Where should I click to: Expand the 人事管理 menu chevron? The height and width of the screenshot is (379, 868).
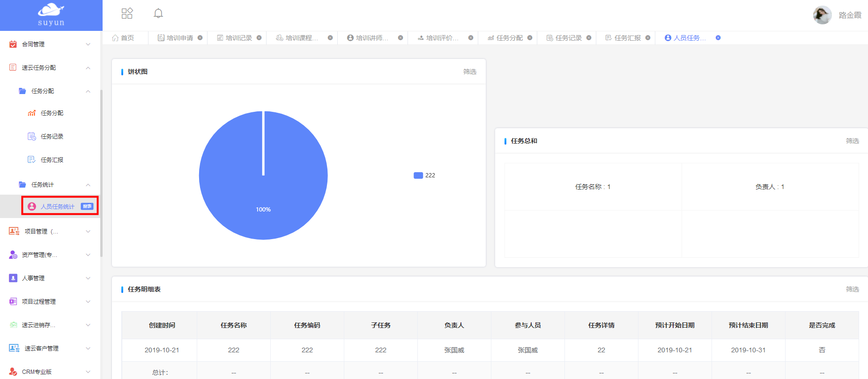tap(88, 278)
